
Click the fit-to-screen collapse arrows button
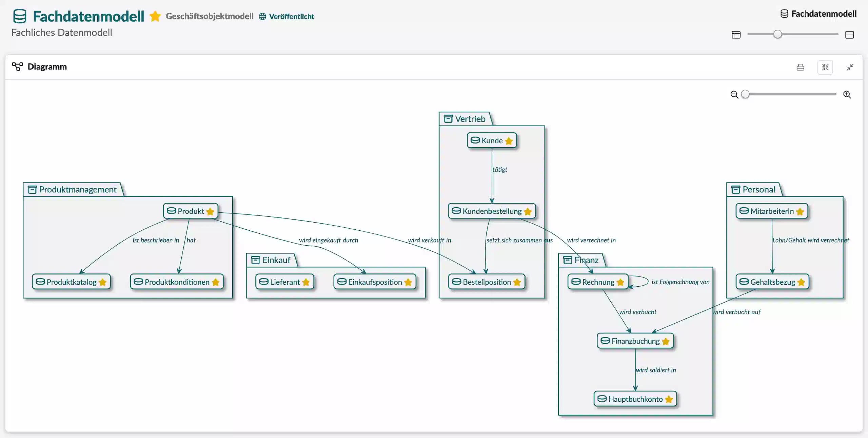tap(825, 67)
